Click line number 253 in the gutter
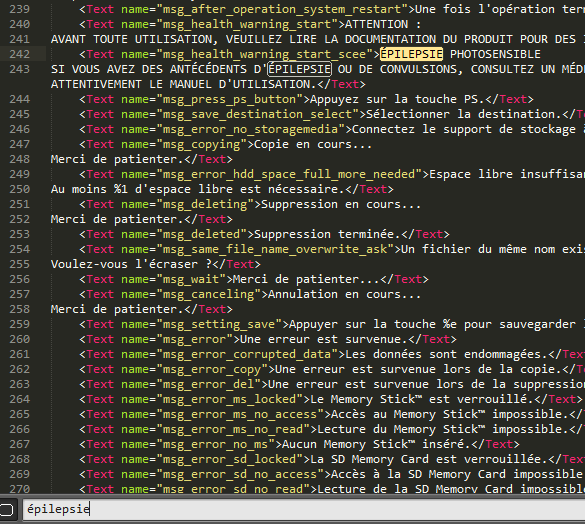585x524 pixels. click(x=19, y=234)
